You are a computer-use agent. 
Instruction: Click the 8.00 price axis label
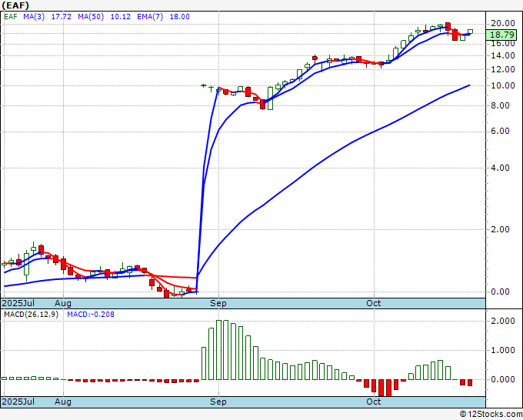coord(500,105)
